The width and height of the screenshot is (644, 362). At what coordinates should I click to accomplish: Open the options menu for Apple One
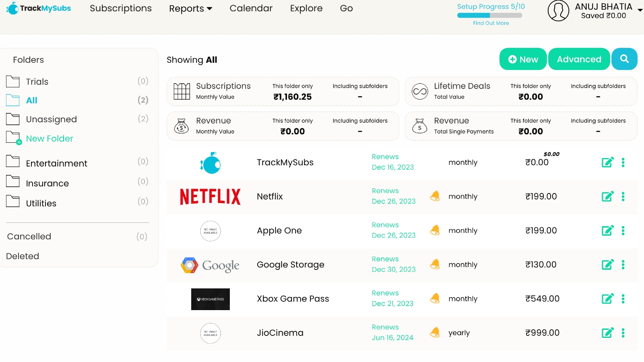623,230
